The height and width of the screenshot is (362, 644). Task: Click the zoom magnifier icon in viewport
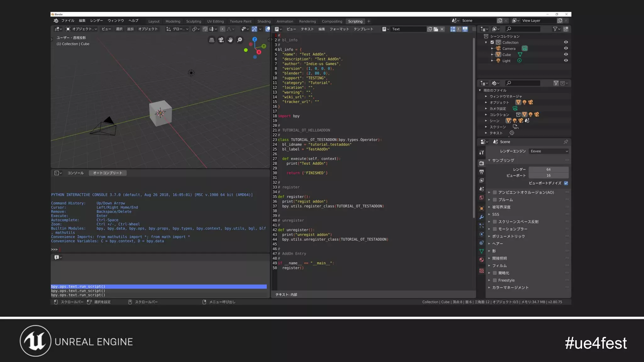240,40
